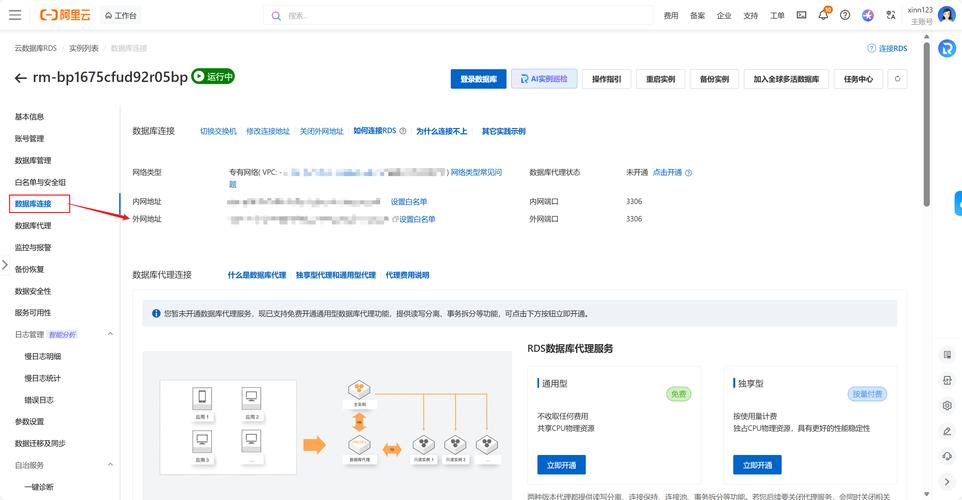This screenshot has width=962, height=500.
Task: Go back using the left arrow
Action: point(20,78)
